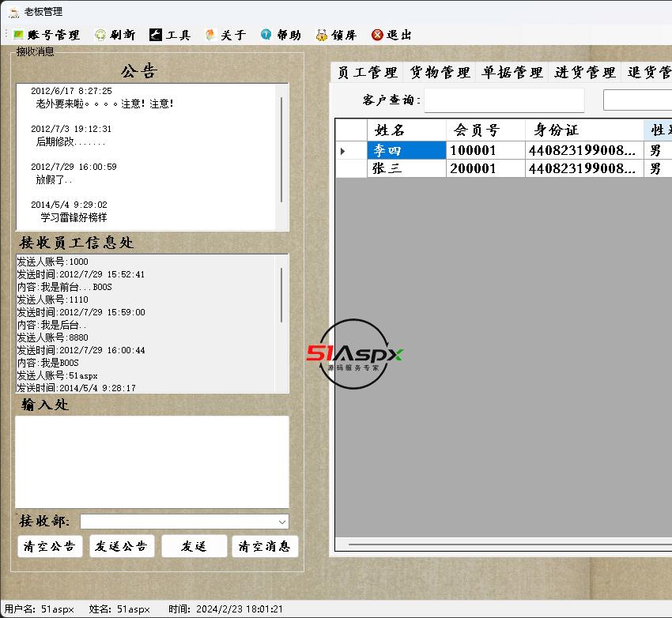672x618 pixels.
Task: Click message line 发送人账号:51aspx
Action: (57, 375)
